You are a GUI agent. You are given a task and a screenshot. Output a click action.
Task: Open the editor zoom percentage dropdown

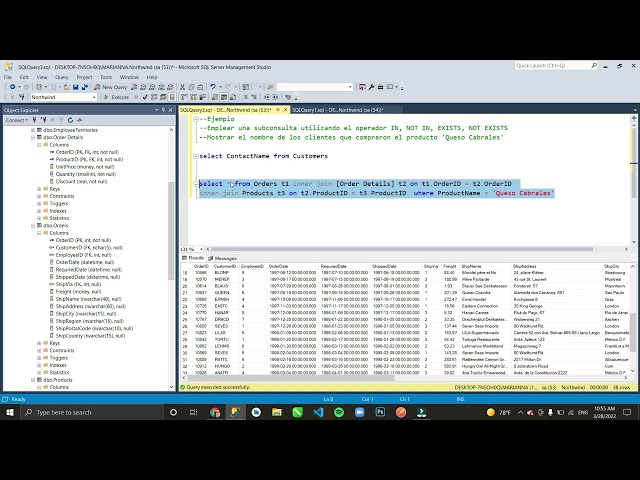[201, 249]
